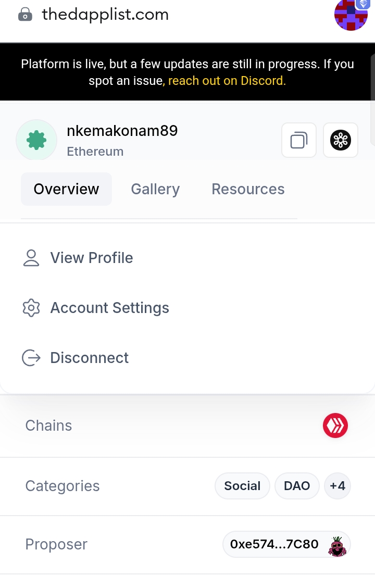
Task: Click the gear icon beside Account Settings
Action: (31, 308)
